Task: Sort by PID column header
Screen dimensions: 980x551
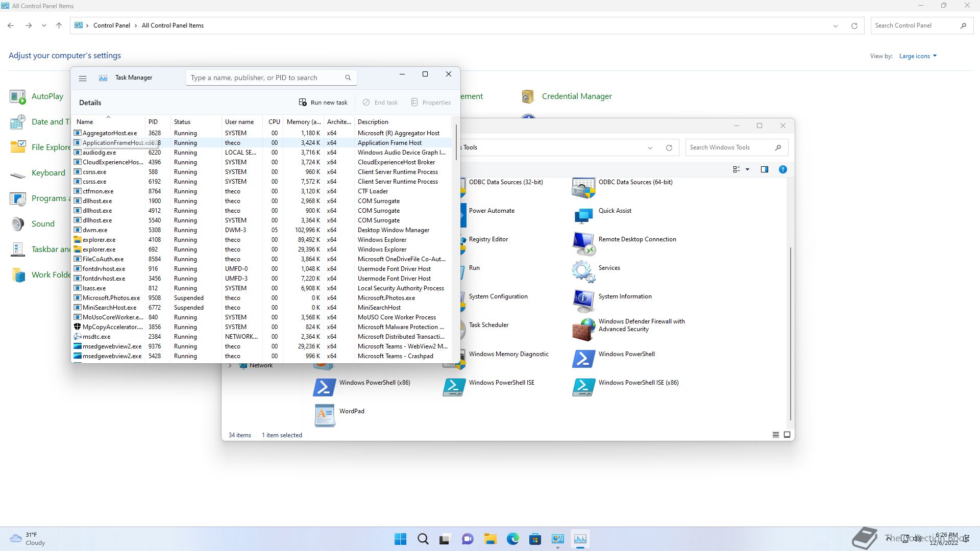Action: [x=157, y=122]
